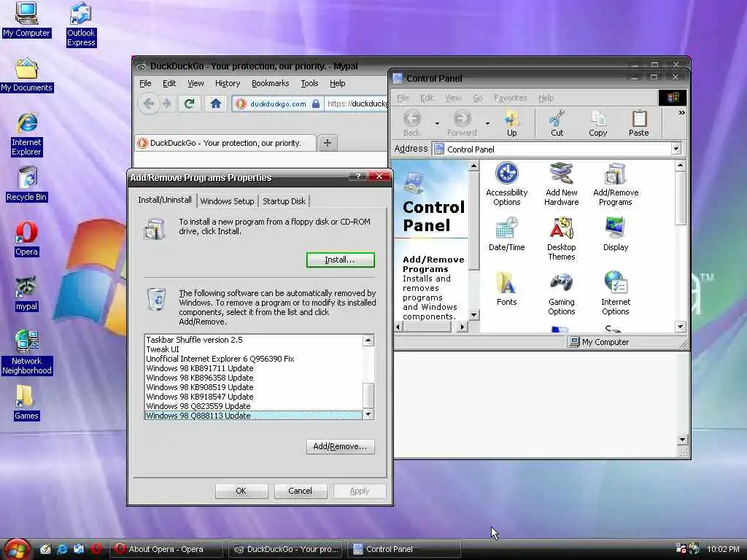Image resolution: width=747 pixels, height=560 pixels.
Task: Open the Outlook Express desktop icon
Action: (81, 24)
